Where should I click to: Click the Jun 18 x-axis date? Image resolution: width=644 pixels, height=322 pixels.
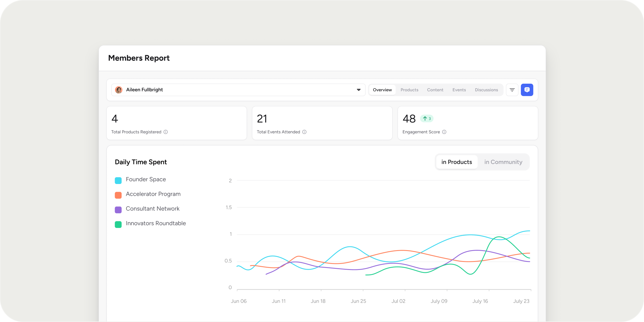(318, 301)
